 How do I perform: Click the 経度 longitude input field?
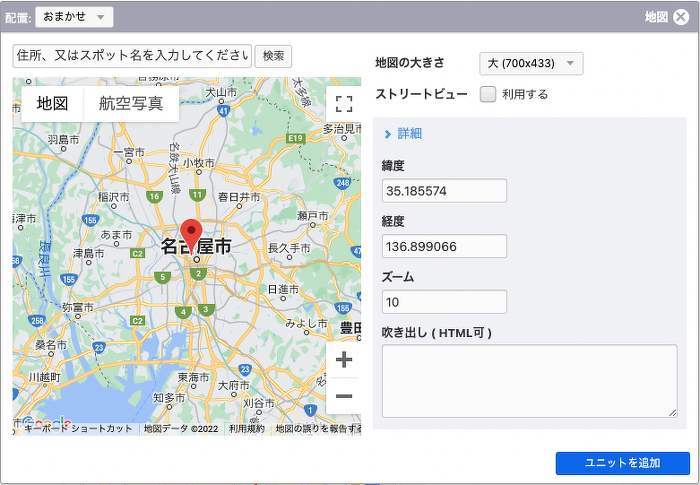pyautogui.click(x=444, y=246)
